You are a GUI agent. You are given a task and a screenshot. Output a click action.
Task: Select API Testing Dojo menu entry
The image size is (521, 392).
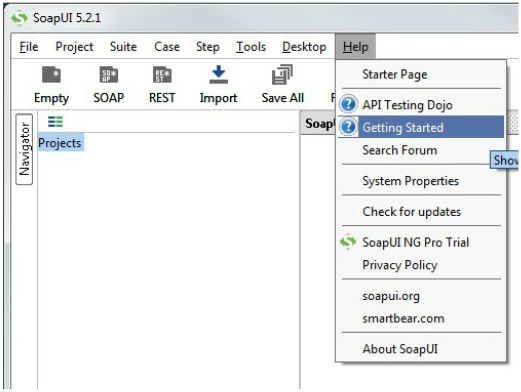click(x=421, y=105)
